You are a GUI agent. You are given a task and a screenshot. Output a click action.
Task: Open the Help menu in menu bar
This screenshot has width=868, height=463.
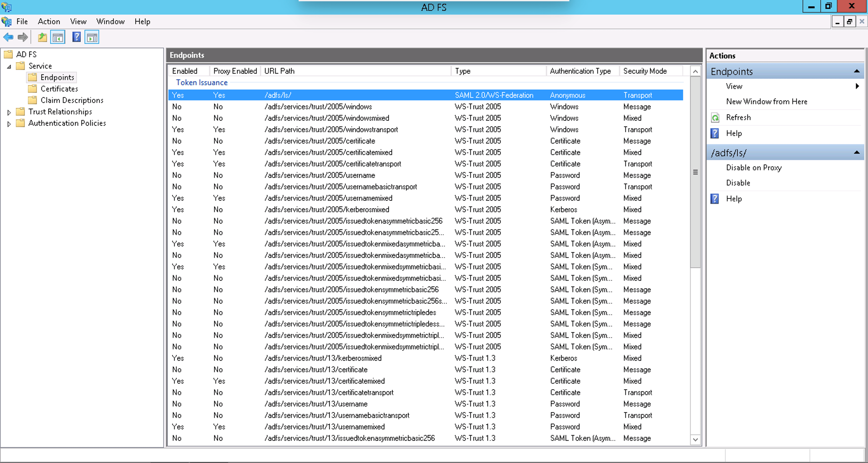(142, 21)
